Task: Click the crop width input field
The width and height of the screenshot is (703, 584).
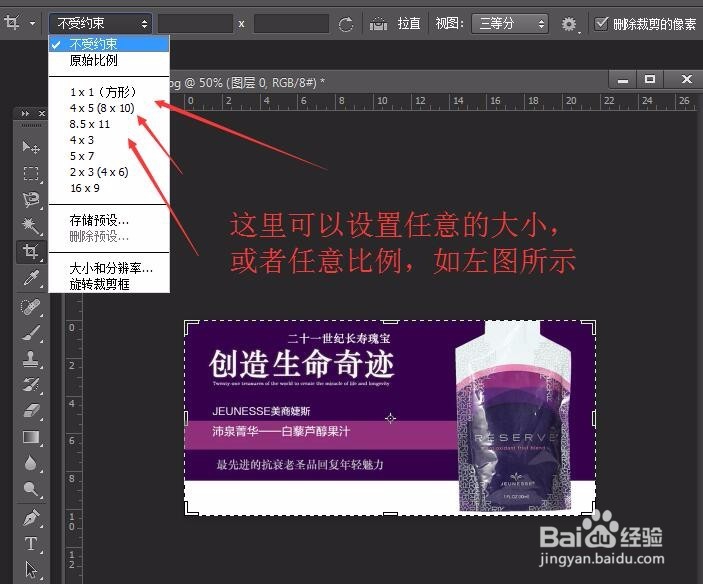Action: tap(195, 23)
